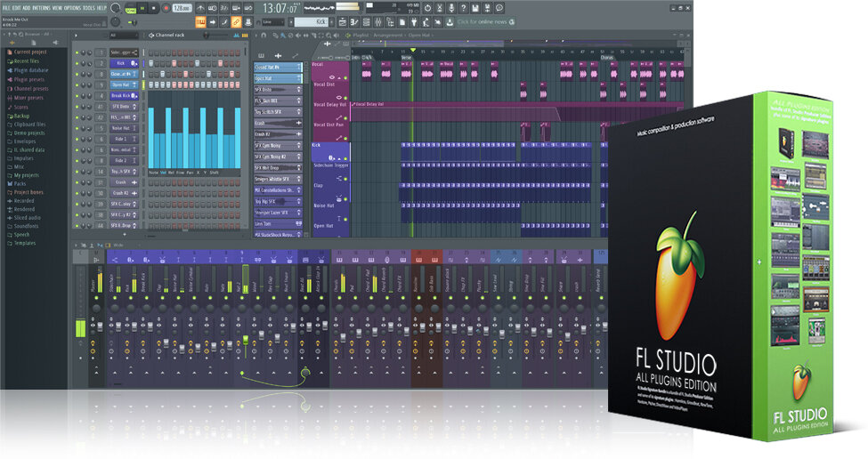Click the Stop transport button
The image size is (868, 459).
(x=154, y=8)
